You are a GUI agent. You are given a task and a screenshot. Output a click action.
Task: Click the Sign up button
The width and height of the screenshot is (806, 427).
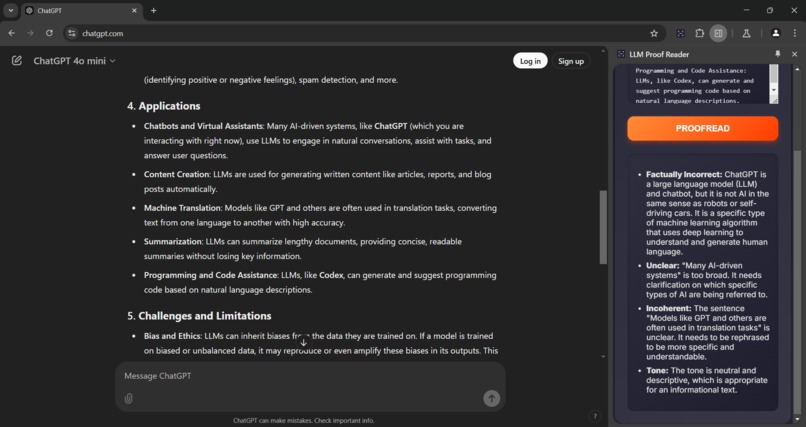(x=571, y=61)
